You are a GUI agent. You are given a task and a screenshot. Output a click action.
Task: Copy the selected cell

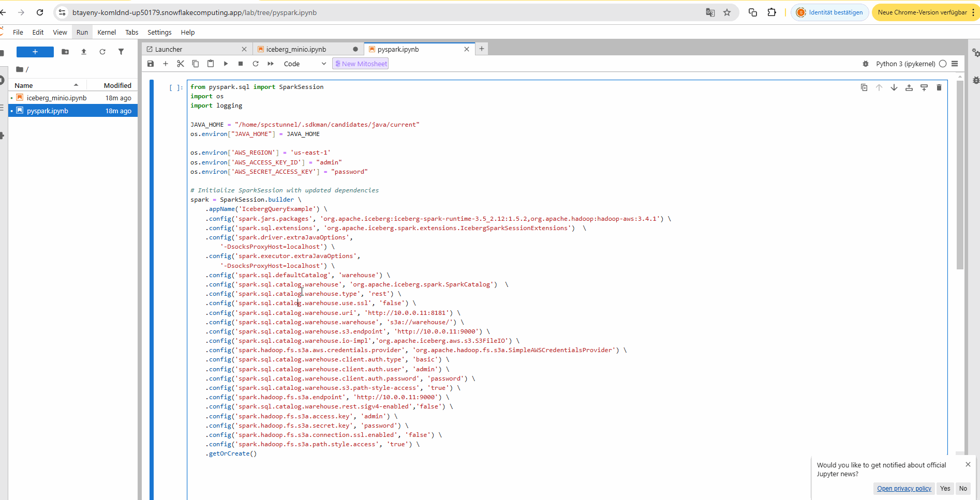click(196, 63)
